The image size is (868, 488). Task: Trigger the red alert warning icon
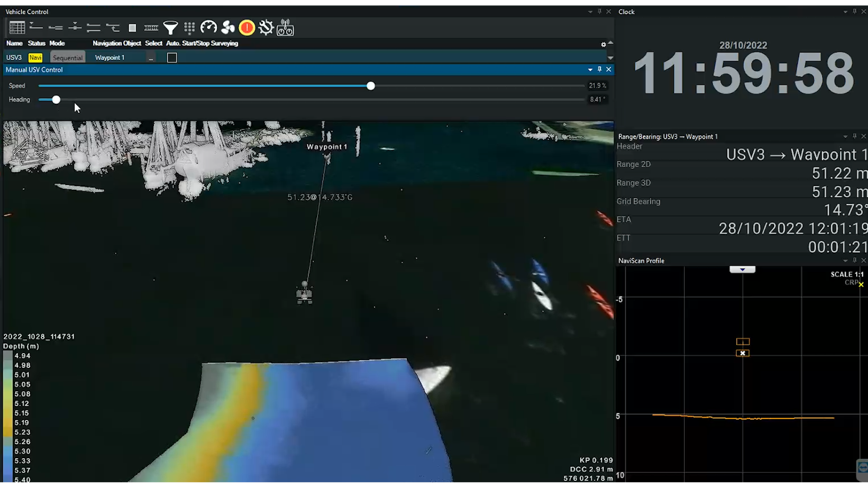(x=246, y=27)
